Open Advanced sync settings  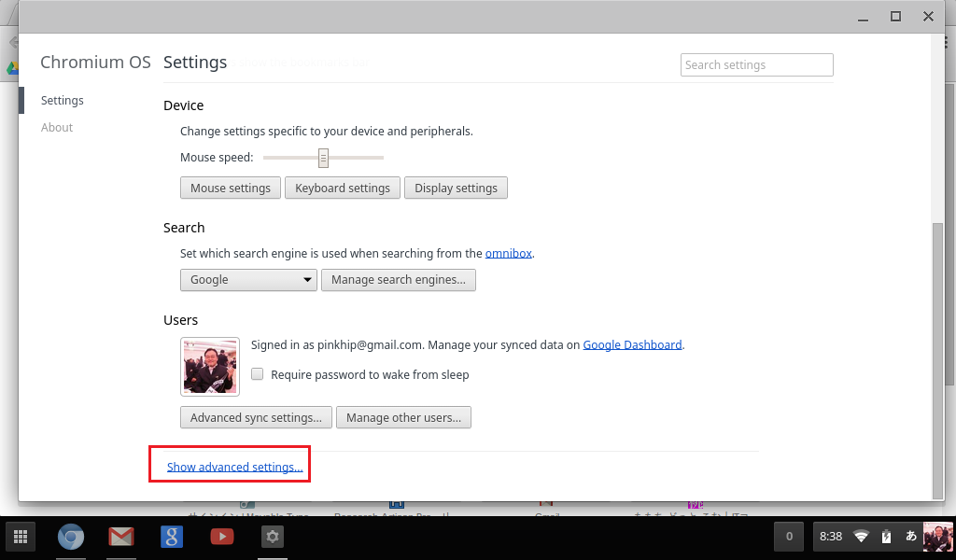pyautogui.click(x=256, y=417)
